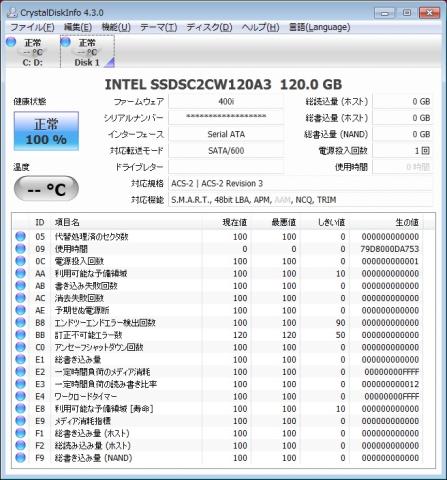The image size is (447, 480).
Task: Click the ID column header
Action: tap(40, 222)
